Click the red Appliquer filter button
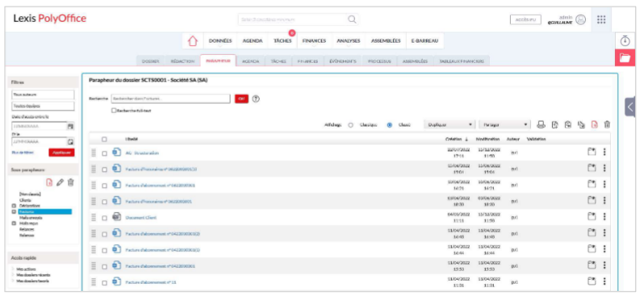The width and height of the screenshot is (644, 299). click(x=61, y=152)
